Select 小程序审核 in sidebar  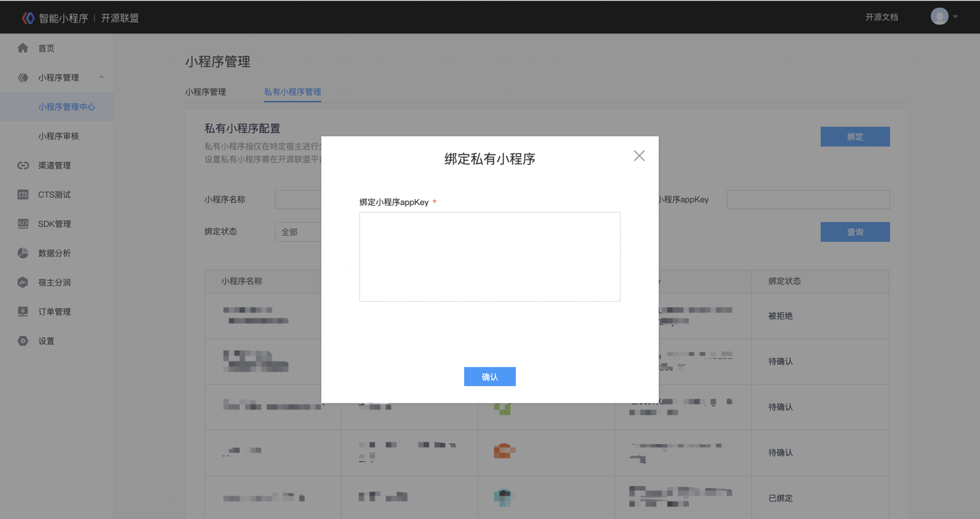point(57,136)
